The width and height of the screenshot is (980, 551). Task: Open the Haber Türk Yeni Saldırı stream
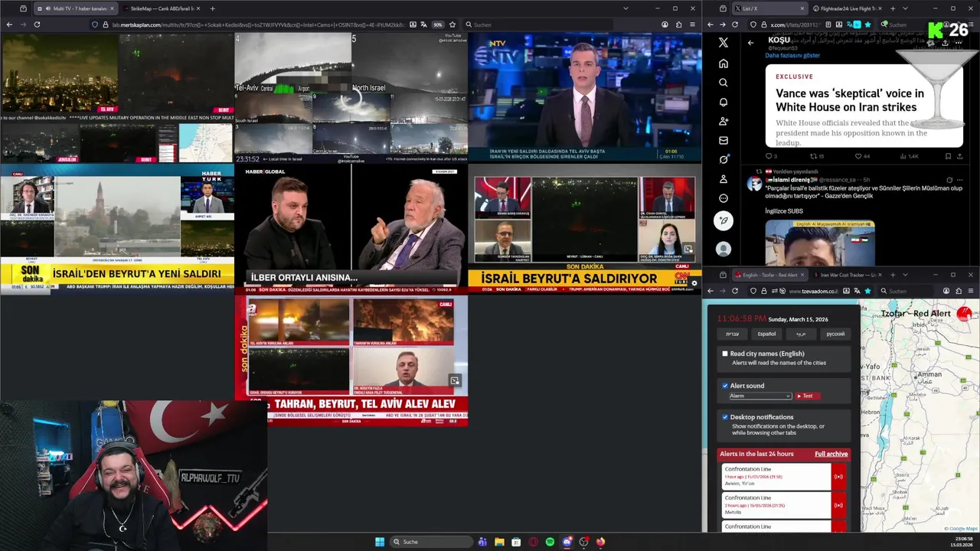pos(117,229)
